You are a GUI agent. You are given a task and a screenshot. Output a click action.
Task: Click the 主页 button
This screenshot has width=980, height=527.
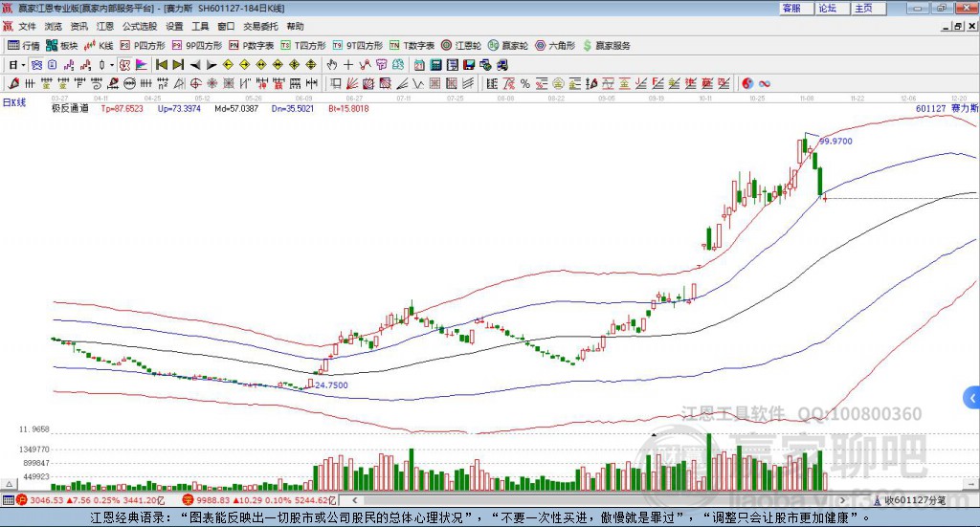pos(868,8)
